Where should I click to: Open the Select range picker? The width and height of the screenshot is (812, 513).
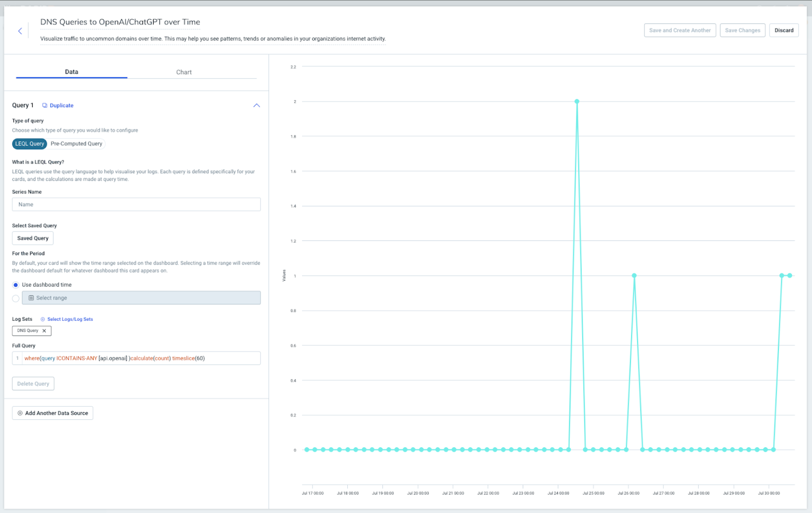point(141,298)
